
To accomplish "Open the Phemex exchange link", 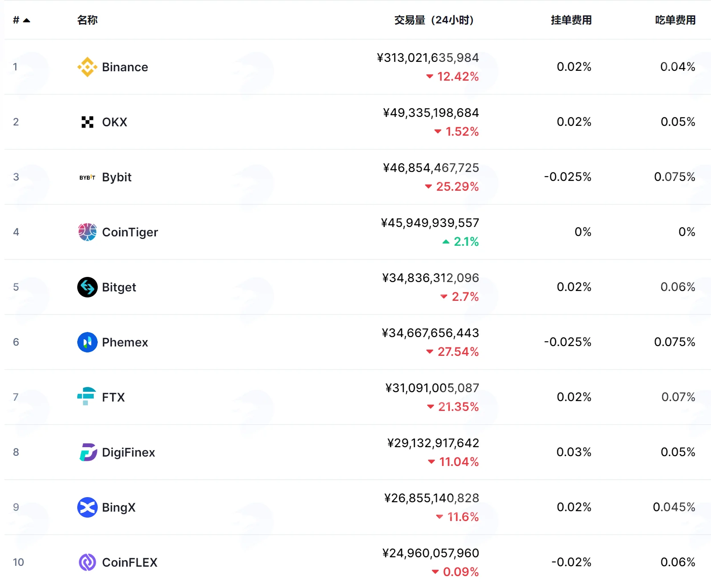I will click(x=125, y=342).
